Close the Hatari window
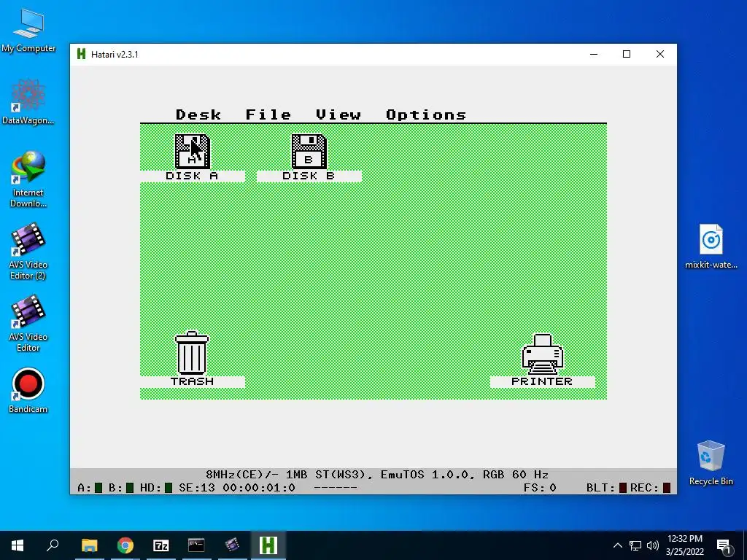747x560 pixels. [659, 54]
